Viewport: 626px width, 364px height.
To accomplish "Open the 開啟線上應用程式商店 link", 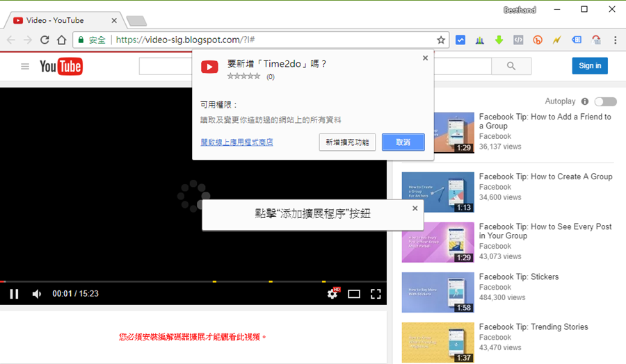I will (236, 142).
